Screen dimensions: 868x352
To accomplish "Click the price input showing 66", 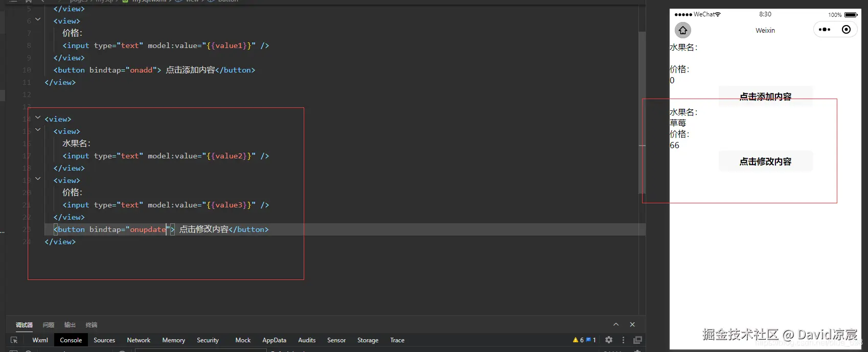I will pyautogui.click(x=765, y=145).
